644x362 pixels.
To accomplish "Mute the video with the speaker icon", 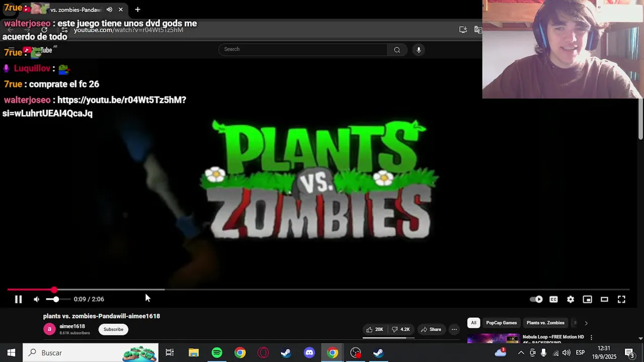I will (36, 299).
